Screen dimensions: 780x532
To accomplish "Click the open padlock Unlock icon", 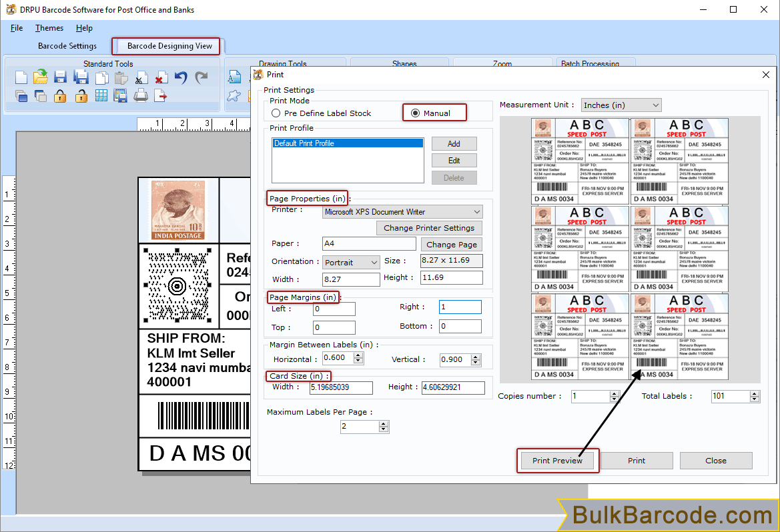I will (x=81, y=96).
